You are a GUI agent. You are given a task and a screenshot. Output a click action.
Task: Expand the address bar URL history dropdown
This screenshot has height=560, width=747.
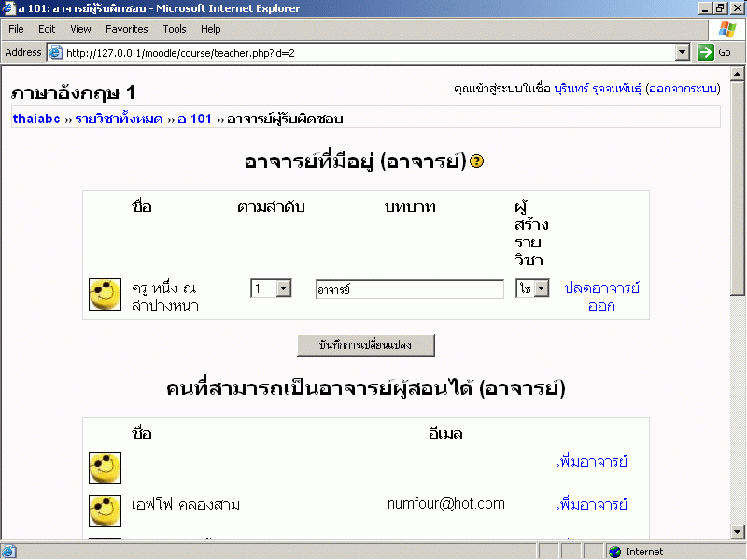click(x=682, y=53)
